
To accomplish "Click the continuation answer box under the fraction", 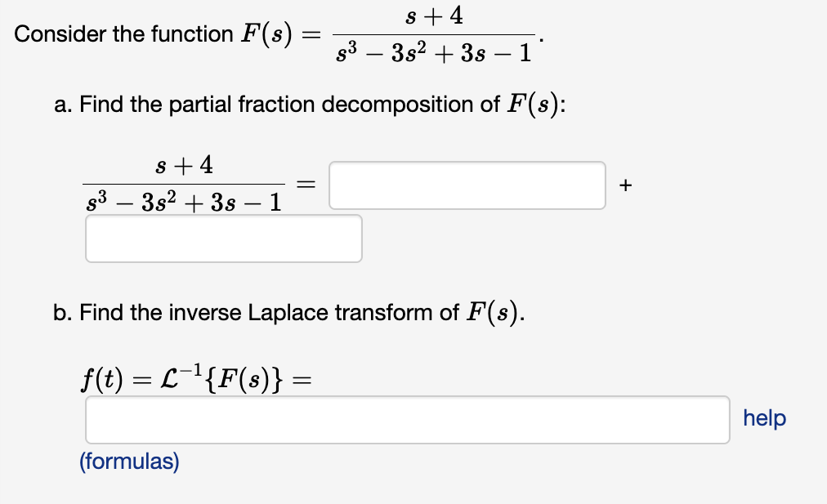I will 223,239.
